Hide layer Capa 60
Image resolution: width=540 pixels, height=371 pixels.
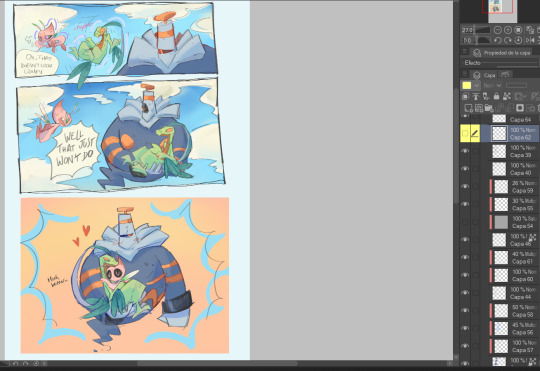click(x=465, y=275)
